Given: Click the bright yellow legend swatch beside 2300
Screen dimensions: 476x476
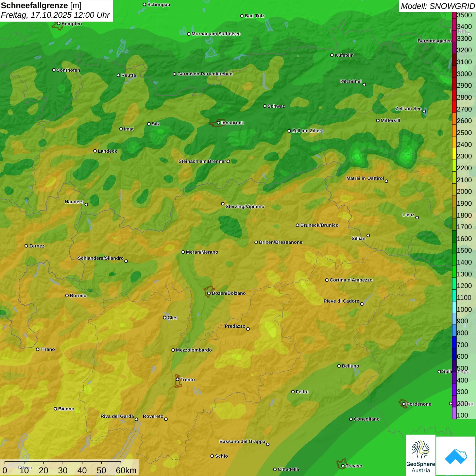Looking at the screenshot, I should (454, 154).
